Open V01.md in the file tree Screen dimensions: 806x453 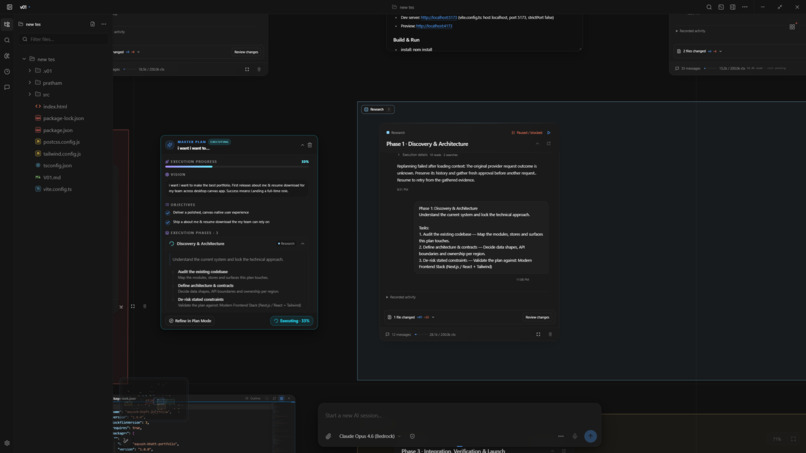coord(52,177)
